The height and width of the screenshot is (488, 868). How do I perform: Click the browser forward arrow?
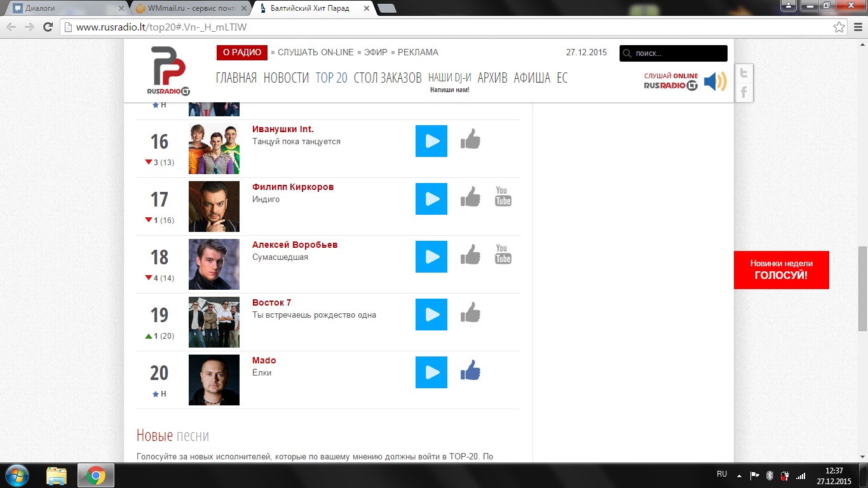pos(29,27)
